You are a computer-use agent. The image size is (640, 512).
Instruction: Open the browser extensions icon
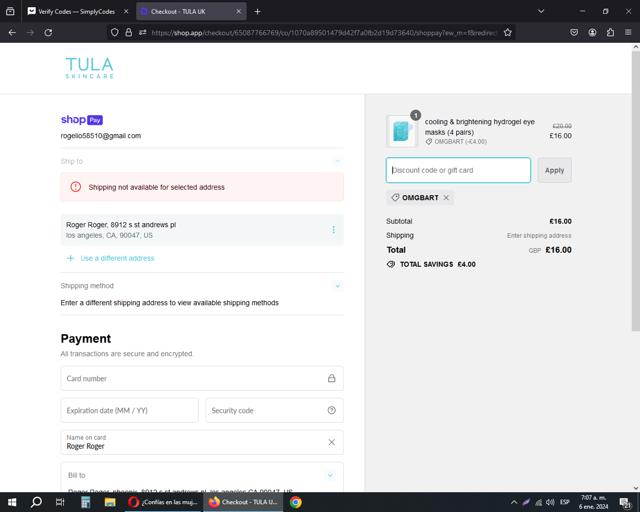coord(610,33)
